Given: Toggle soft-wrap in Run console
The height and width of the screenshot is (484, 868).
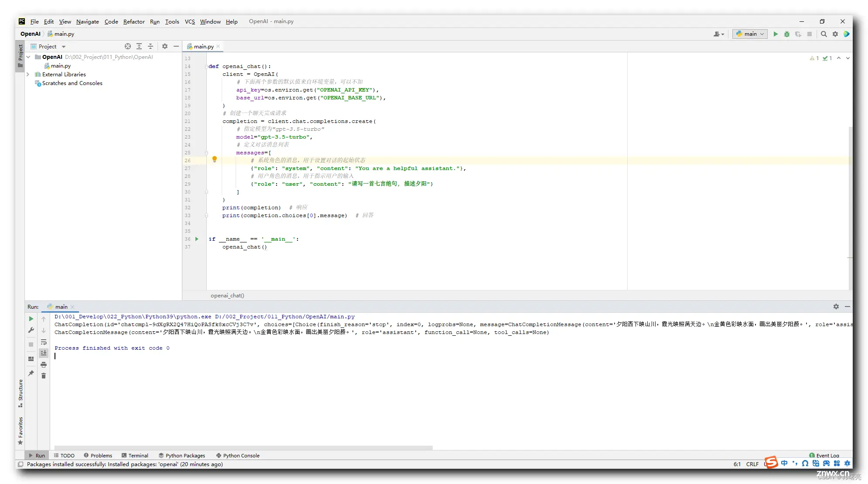Looking at the screenshot, I should 44,342.
